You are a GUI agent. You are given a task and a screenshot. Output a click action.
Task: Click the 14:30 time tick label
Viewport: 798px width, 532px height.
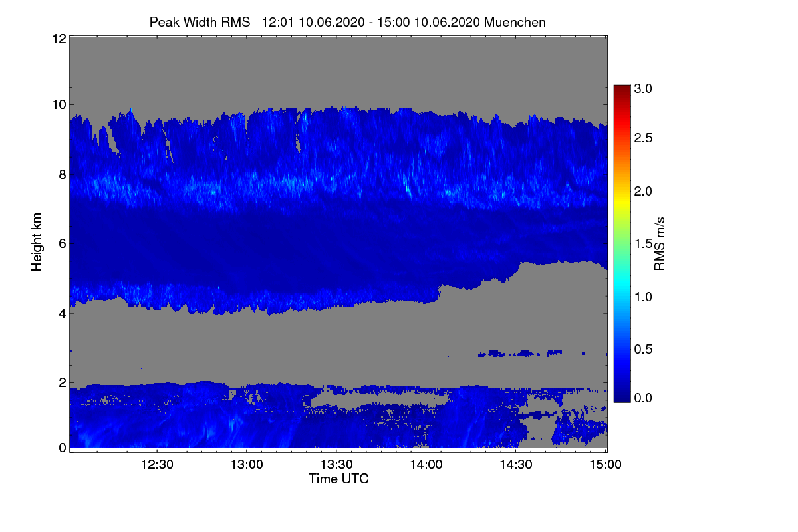[x=517, y=464]
